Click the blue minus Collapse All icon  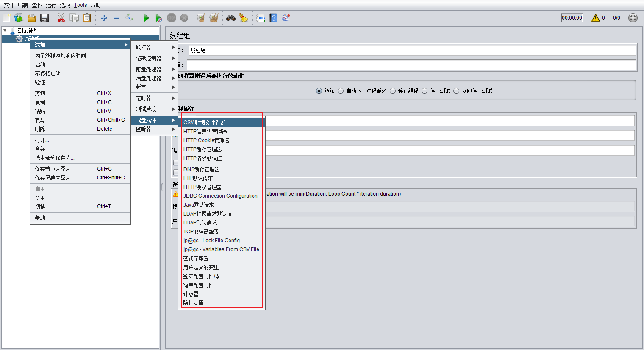point(117,18)
